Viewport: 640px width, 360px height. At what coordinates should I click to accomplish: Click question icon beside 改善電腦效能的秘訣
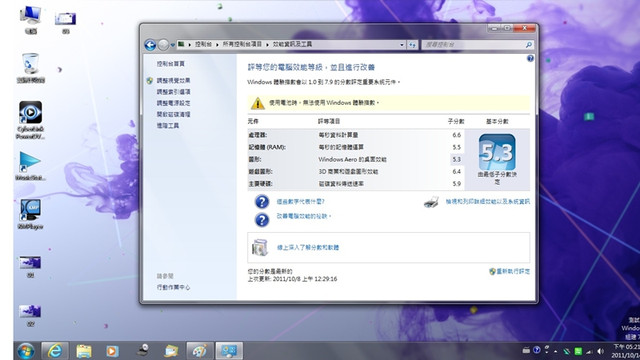pyautogui.click(x=262, y=220)
